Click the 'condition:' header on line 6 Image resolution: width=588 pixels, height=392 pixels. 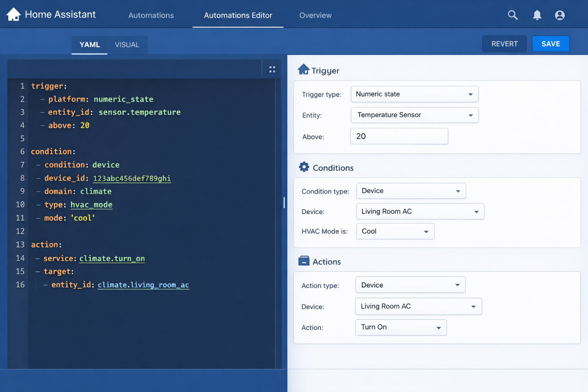(53, 152)
